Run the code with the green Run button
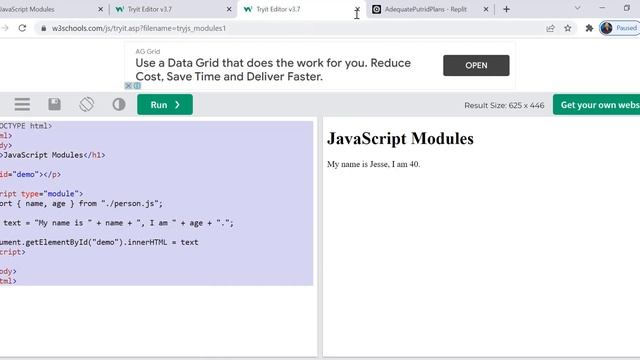 165,104
